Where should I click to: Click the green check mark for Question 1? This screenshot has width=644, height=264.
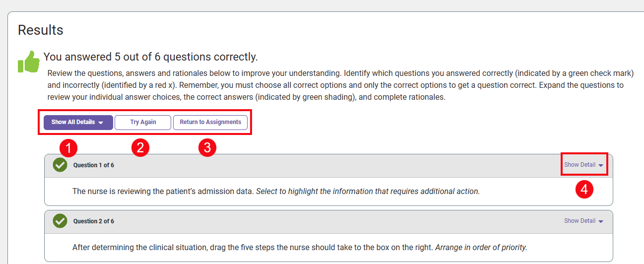pos(60,165)
